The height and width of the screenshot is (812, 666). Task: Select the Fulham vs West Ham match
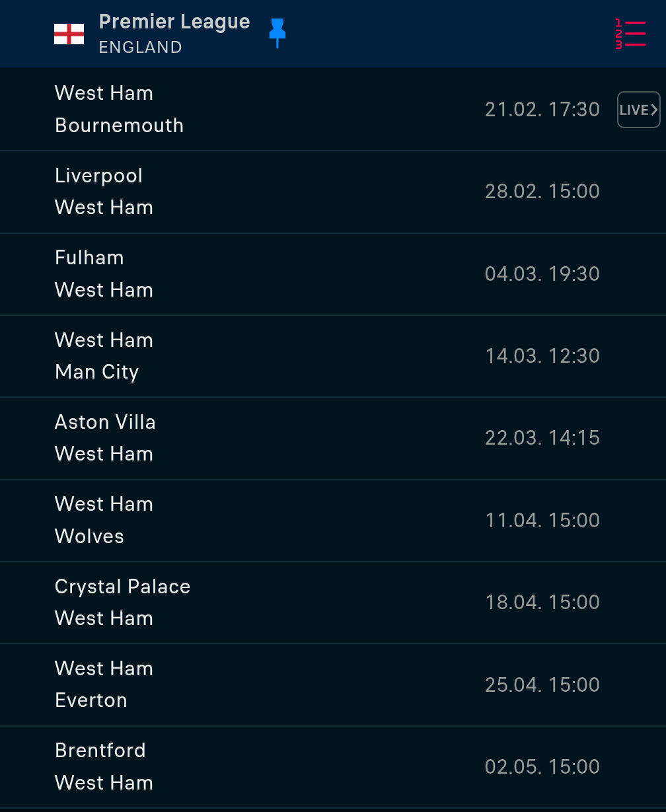[333, 274]
